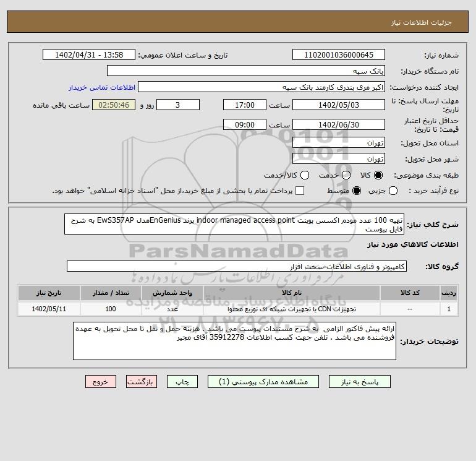This screenshot has width=476, height=461.
Task: Click the deadline time field 17:00
Action: pyautogui.click(x=245, y=105)
